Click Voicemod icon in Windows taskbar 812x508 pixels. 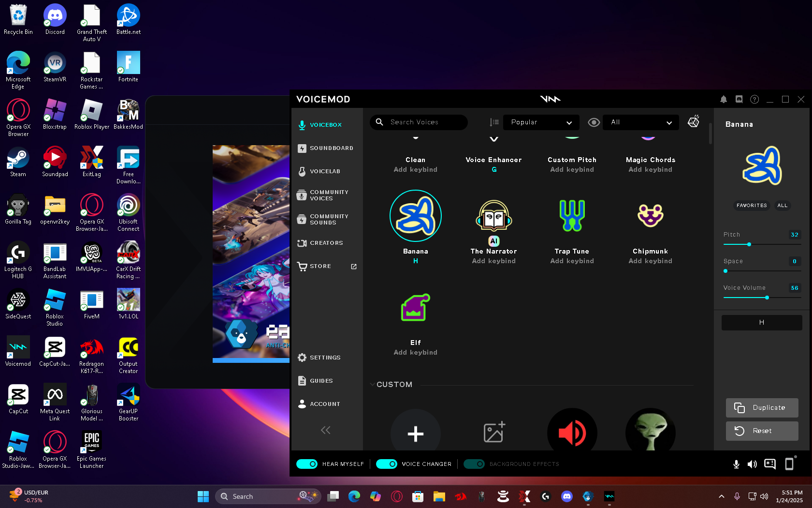pos(609,496)
